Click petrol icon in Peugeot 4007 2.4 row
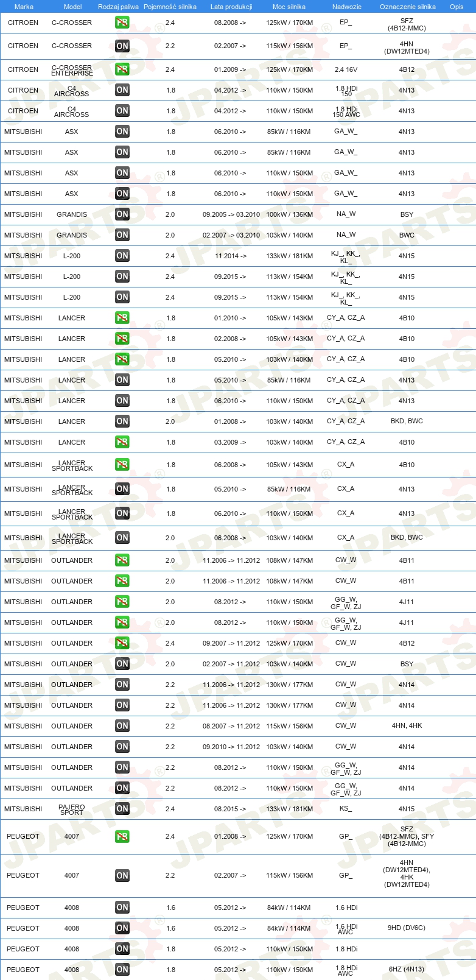 tap(122, 836)
